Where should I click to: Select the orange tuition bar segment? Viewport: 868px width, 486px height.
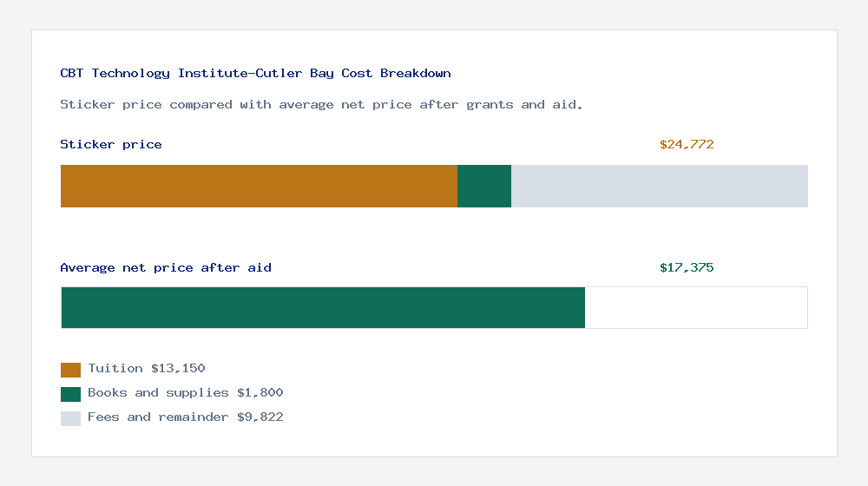(x=259, y=186)
